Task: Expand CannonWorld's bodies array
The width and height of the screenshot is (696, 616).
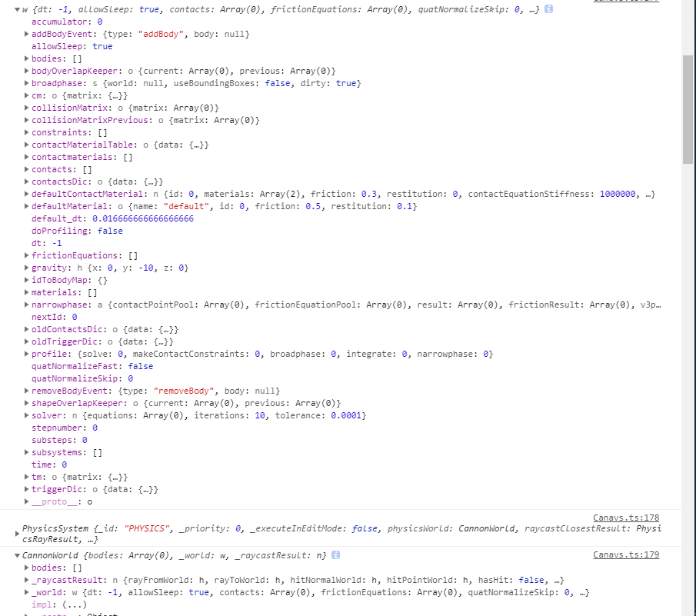Action: [x=26, y=568]
